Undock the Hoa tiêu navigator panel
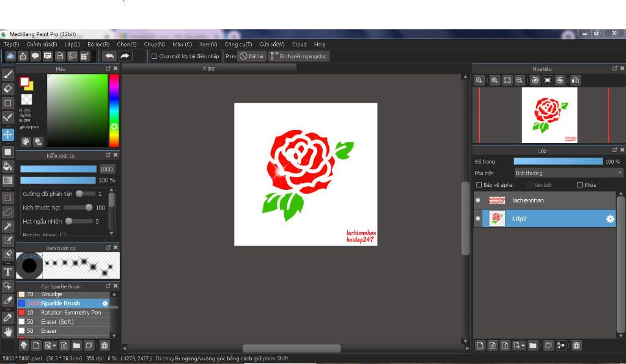 coord(614,68)
